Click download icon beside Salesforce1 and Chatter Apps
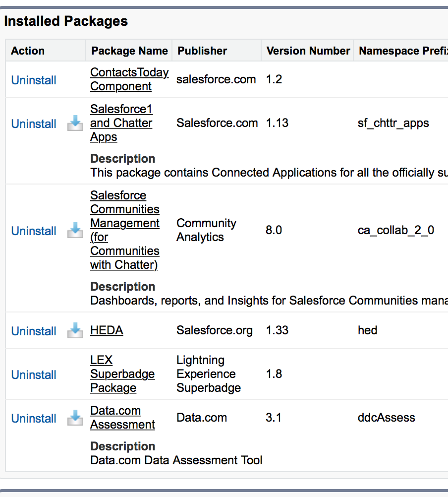Screen dimensions: 448x497 (75, 124)
